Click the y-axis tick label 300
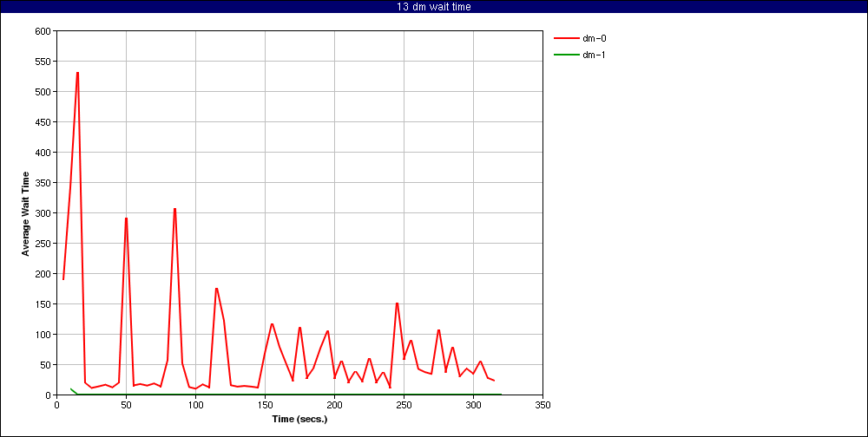Image resolution: width=868 pixels, height=437 pixels. click(x=43, y=213)
